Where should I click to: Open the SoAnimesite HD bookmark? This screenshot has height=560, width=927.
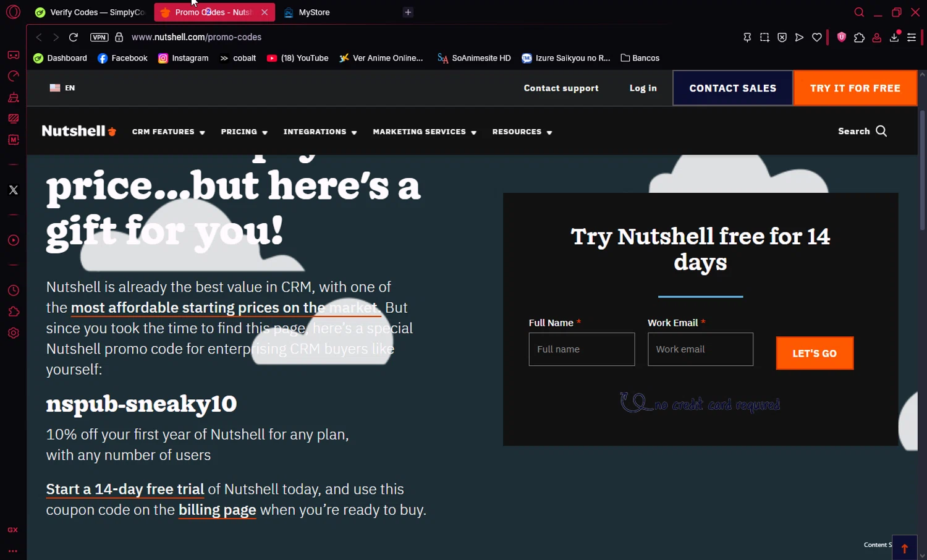point(474,58)
